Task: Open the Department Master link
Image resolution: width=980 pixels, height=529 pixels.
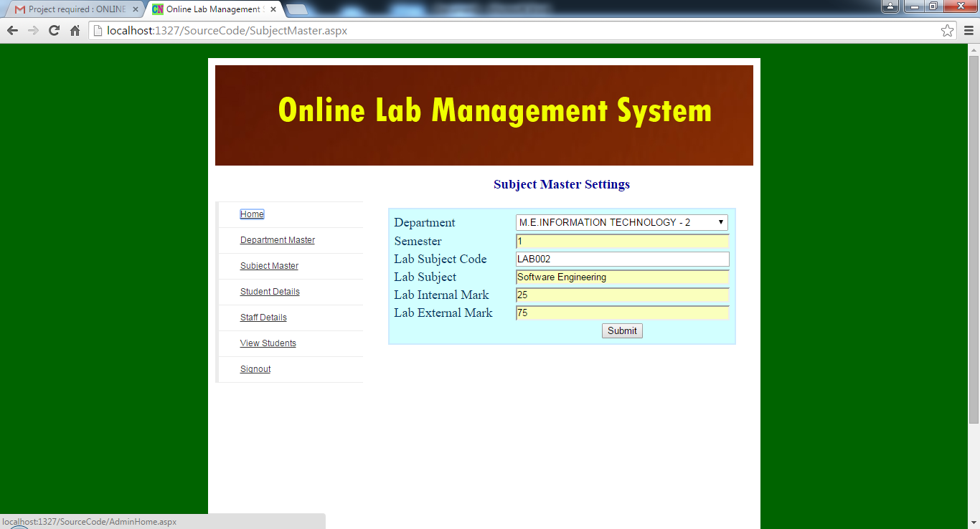Action: (x=277, y=240)
